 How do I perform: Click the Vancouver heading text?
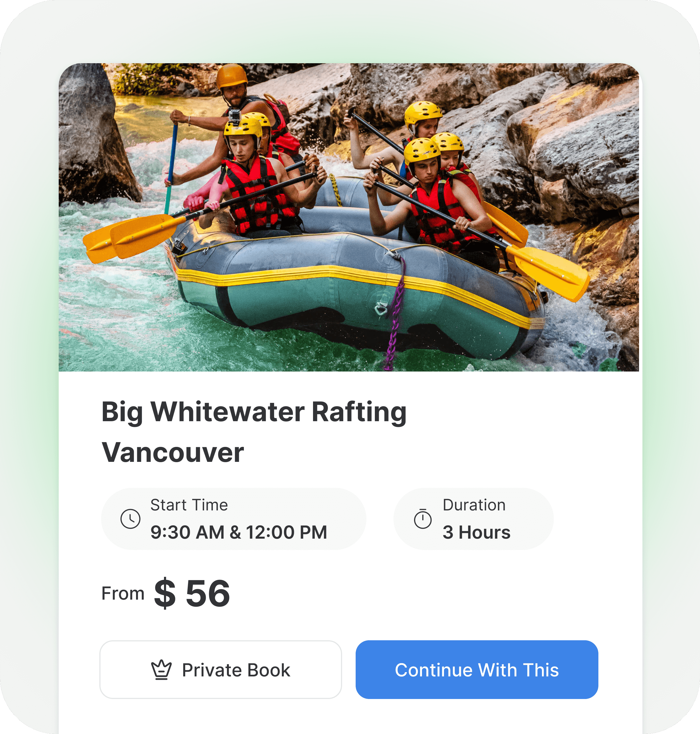pyautogui.click(x=173, y=453)
